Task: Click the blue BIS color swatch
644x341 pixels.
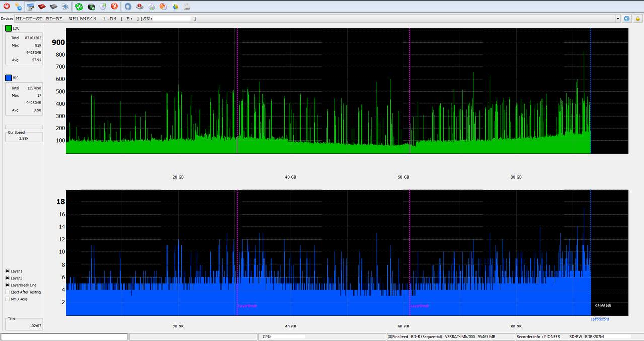Action: (x=8, y=78)
